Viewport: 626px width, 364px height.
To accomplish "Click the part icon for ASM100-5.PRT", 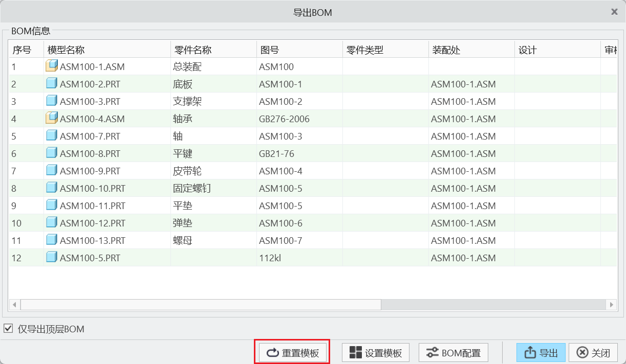I will point(52,257).
